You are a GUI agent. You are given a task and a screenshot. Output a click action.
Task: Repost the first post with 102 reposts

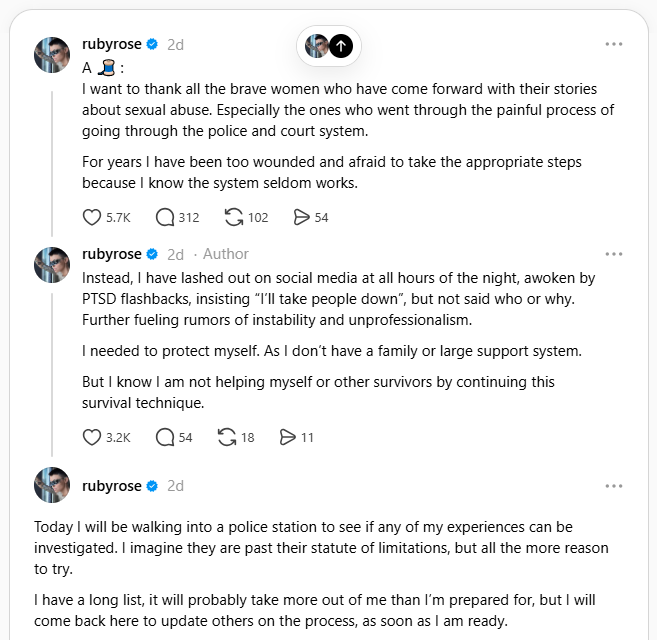coord(235,217)
